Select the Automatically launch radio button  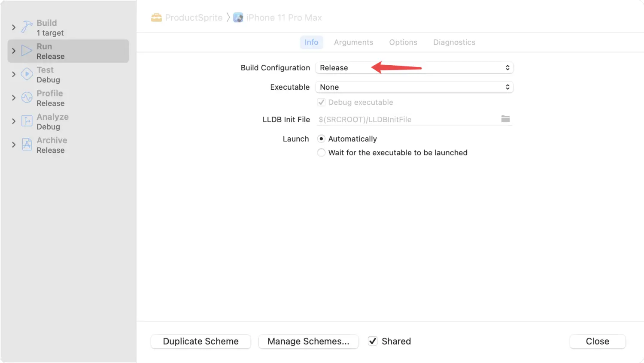[321, 139]
